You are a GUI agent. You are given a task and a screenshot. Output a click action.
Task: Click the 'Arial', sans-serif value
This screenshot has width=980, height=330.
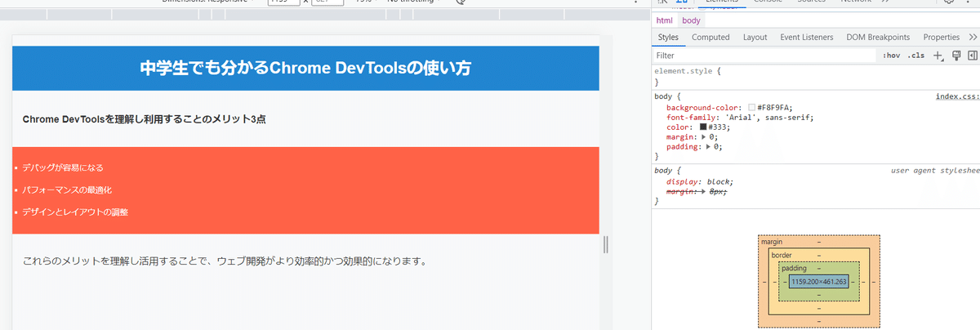click(x=768, y=118)
